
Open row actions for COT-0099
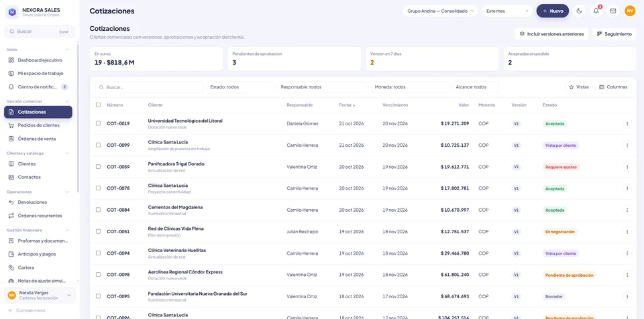point(627,145)
